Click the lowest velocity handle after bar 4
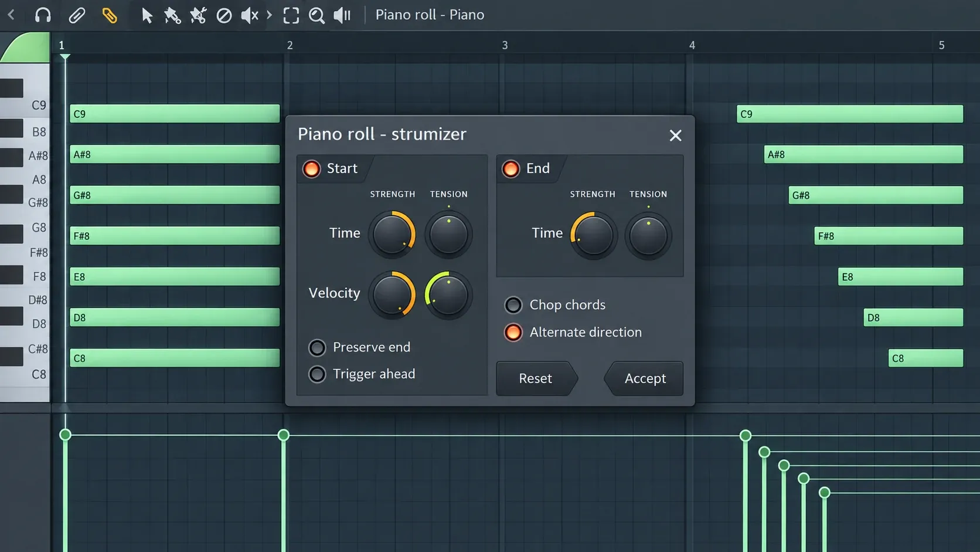Image resolution: width=980 pixels, height=552 pixels. click(x=825, y=492)
